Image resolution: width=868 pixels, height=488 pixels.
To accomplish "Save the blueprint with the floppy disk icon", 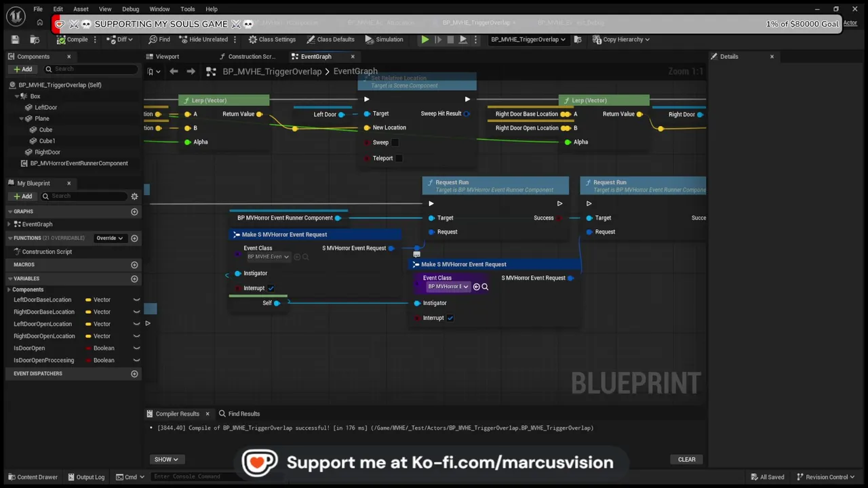I will 16,39.
